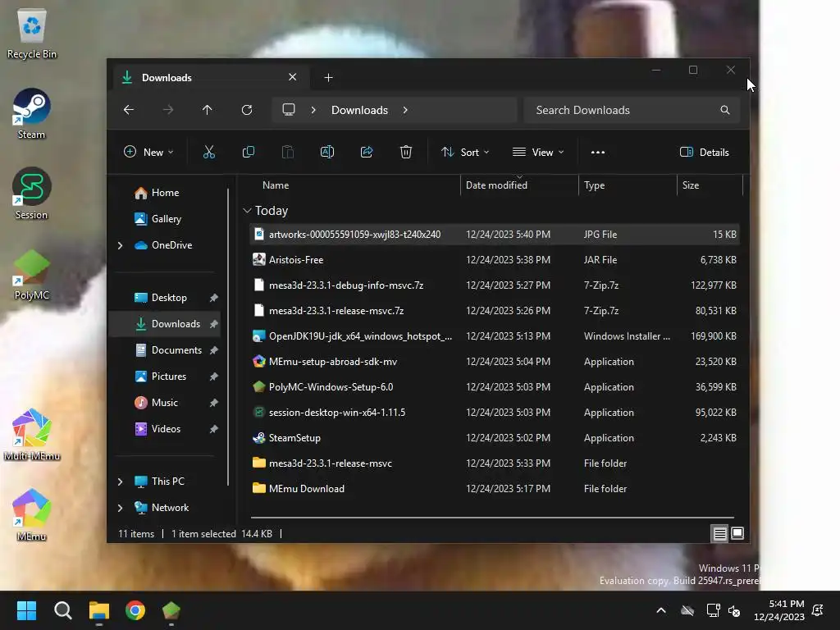Expand OneDrive in navigation pane

120,245
